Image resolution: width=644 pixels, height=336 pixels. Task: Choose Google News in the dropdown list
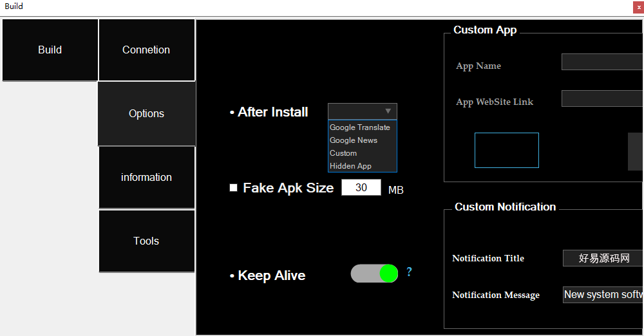tap(354, 140)
